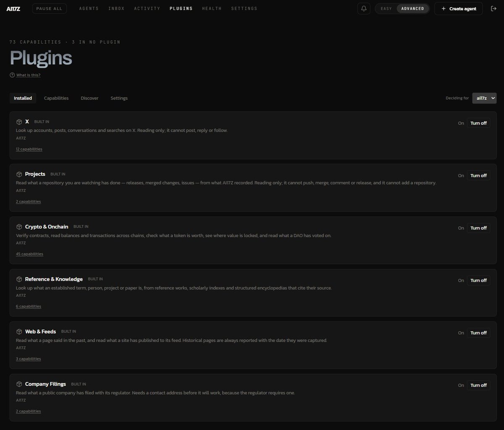Click the On status for X plugin
Viewport: 504px width, 430px height.
(461, 123)
